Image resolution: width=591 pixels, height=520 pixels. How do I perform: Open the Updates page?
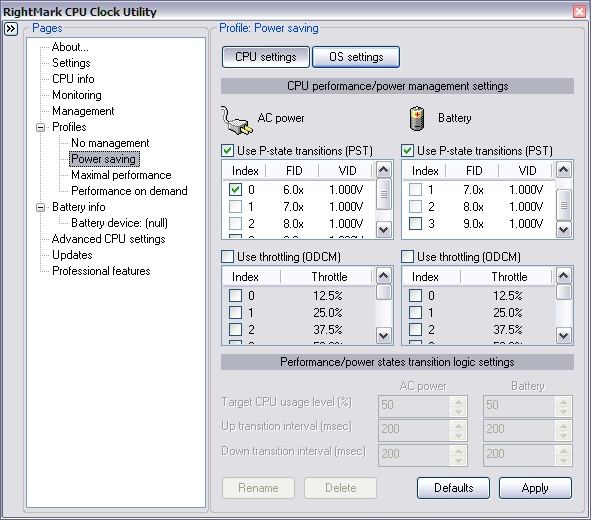tap(72, 255)
